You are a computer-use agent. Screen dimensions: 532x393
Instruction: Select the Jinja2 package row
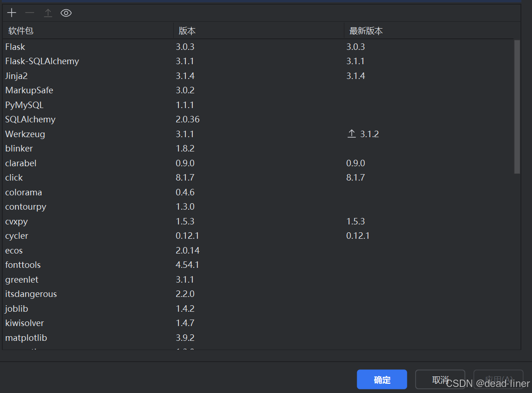coord(258,76)
